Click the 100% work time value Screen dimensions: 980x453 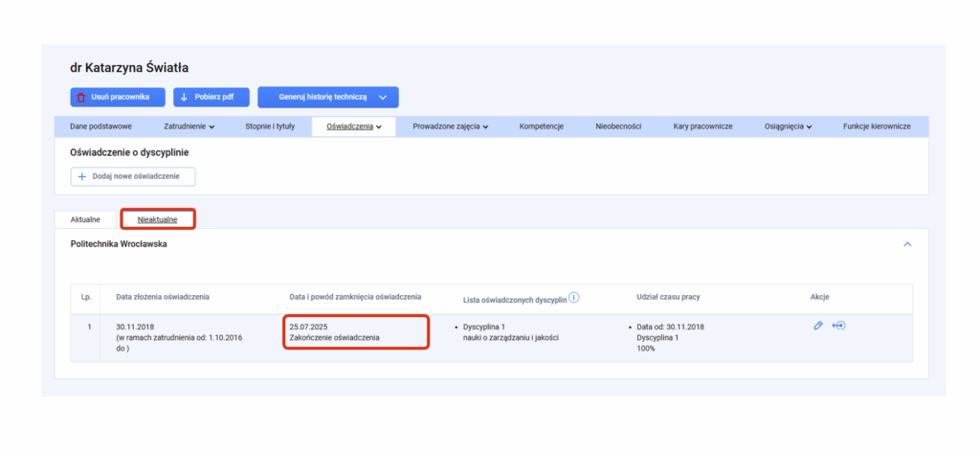coord(646,349)
